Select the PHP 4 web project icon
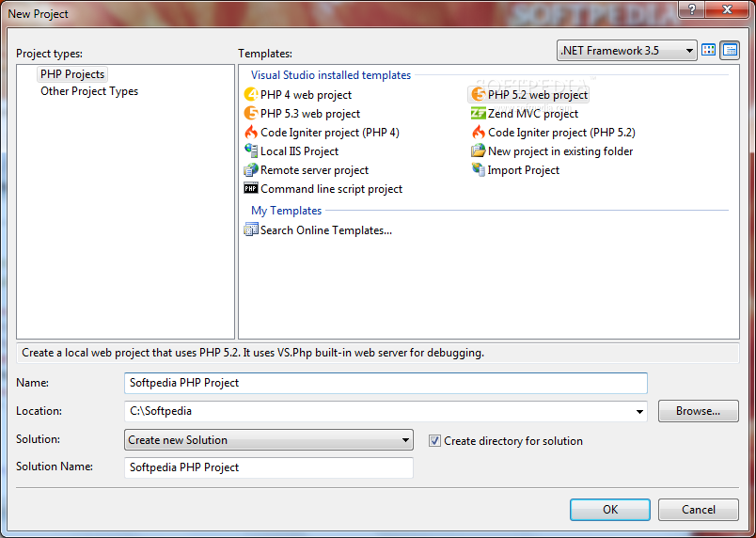 (x=251, y=94)
